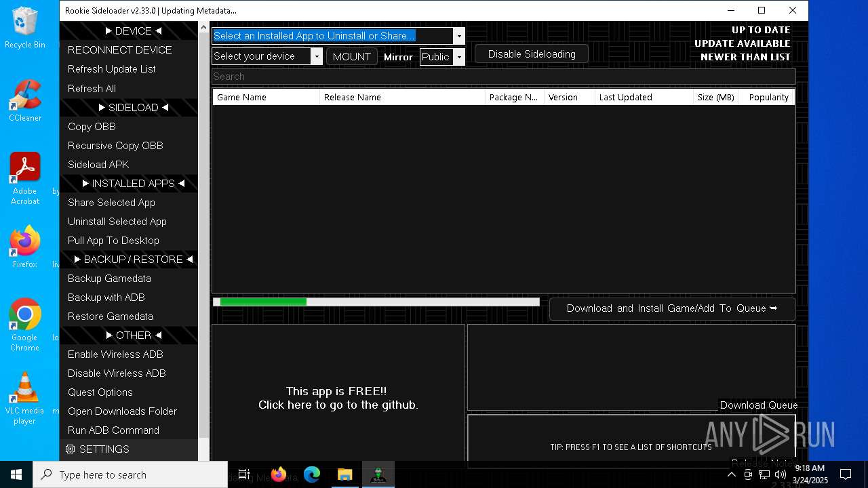Open the Select your device dropdown

tap(317, 56)
